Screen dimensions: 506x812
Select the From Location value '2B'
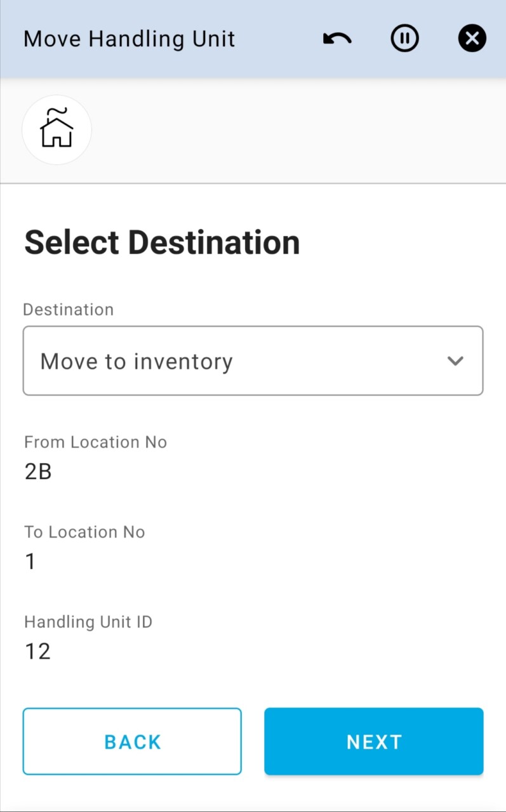[x=38, y=472]
